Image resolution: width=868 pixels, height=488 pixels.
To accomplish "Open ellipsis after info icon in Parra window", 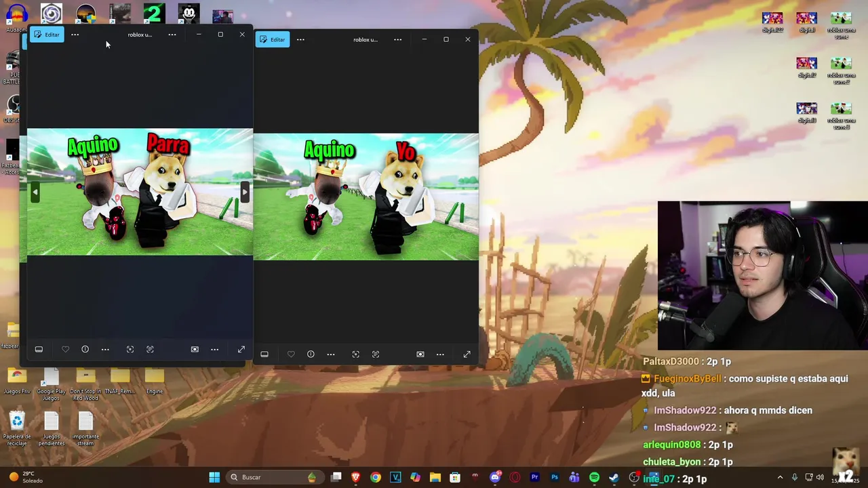I will 105,349.
